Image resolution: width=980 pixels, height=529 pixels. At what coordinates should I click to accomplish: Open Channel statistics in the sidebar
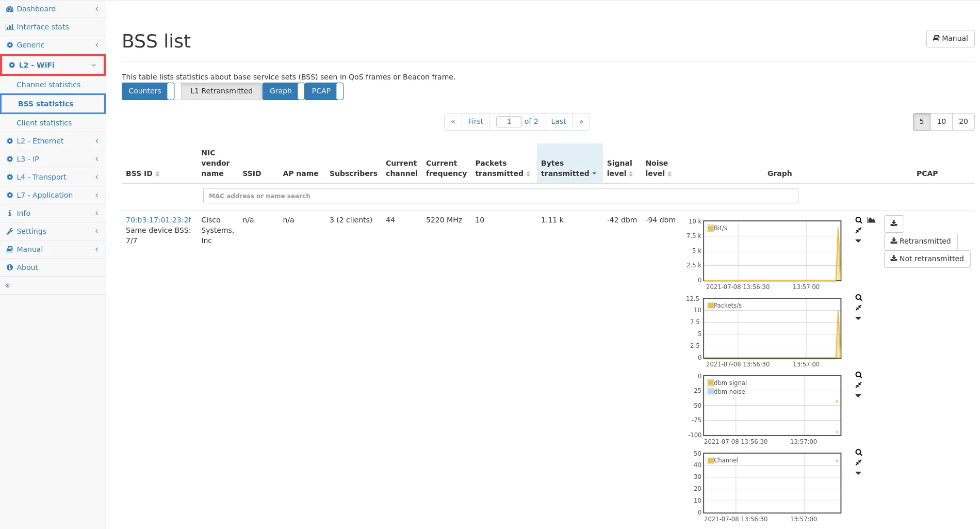click(48, 85)
